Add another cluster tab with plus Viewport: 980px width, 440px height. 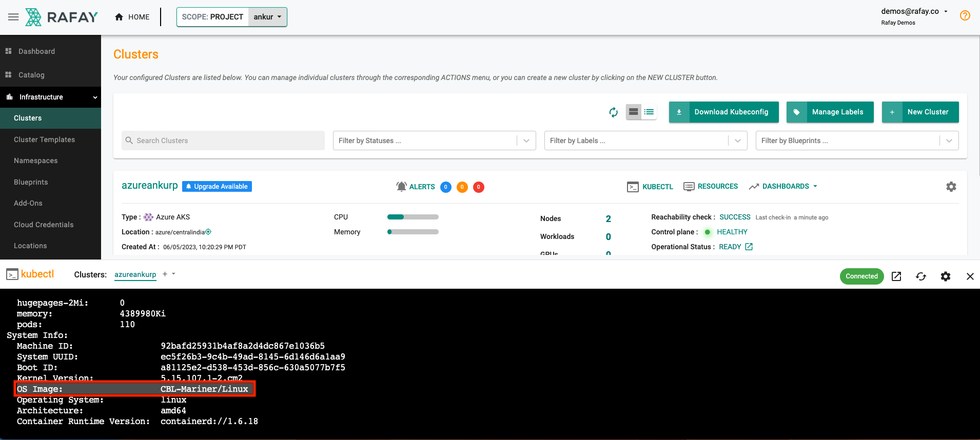tap(165, 274)
